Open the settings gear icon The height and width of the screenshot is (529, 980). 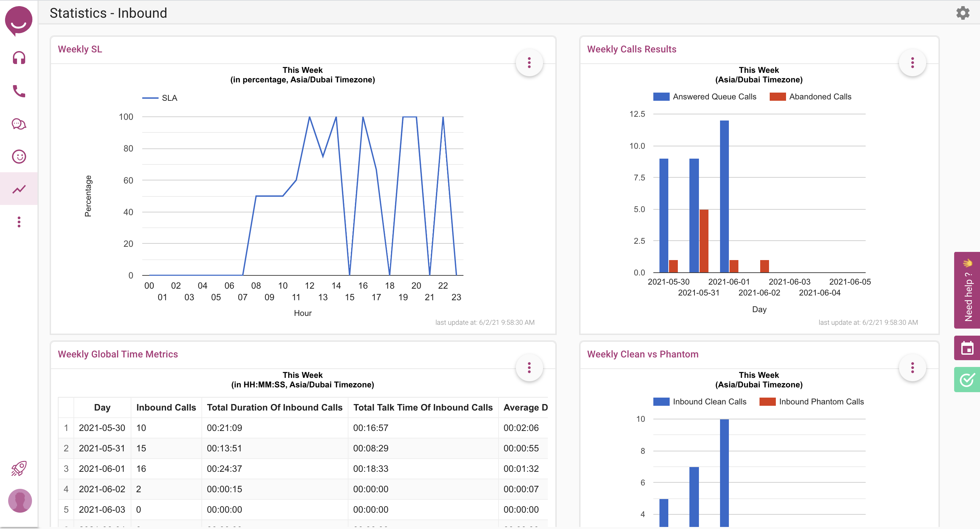(963, 13)
